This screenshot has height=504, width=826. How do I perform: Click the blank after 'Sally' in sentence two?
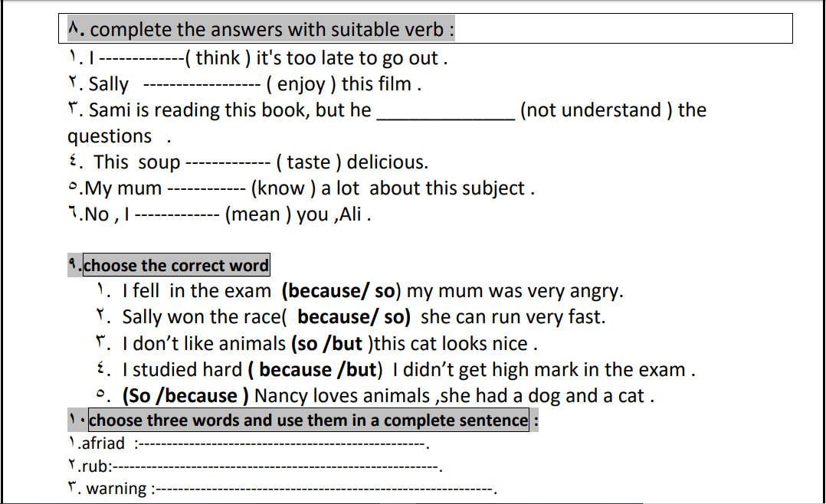pos(202,84)
